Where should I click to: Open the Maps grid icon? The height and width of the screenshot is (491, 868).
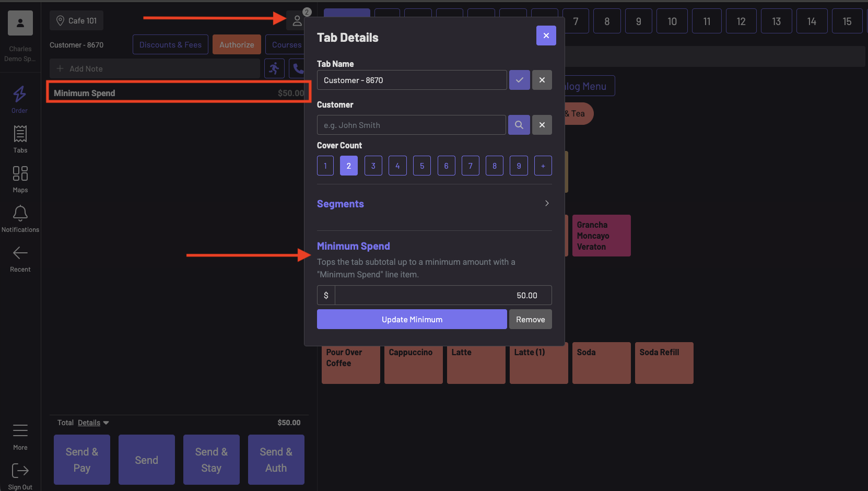20,173
